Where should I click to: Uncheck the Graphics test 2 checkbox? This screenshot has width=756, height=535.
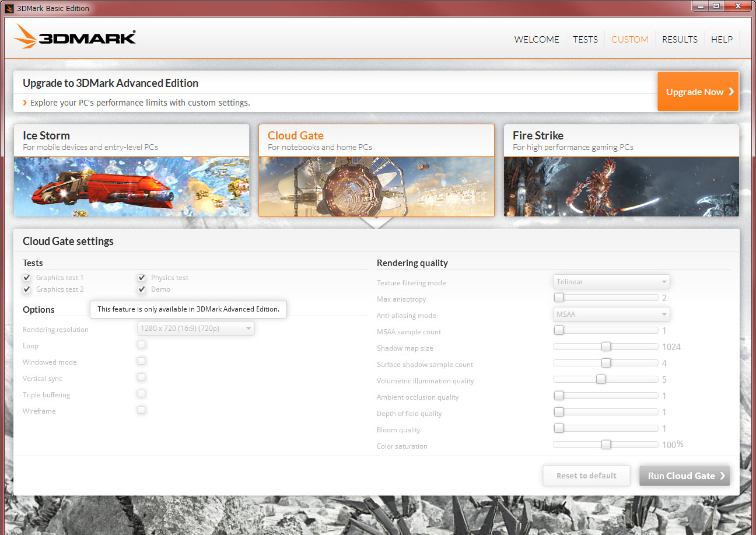27,289
